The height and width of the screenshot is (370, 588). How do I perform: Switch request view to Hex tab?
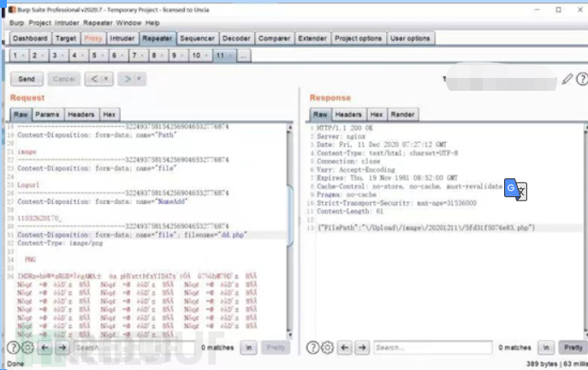tap(109, 115)
